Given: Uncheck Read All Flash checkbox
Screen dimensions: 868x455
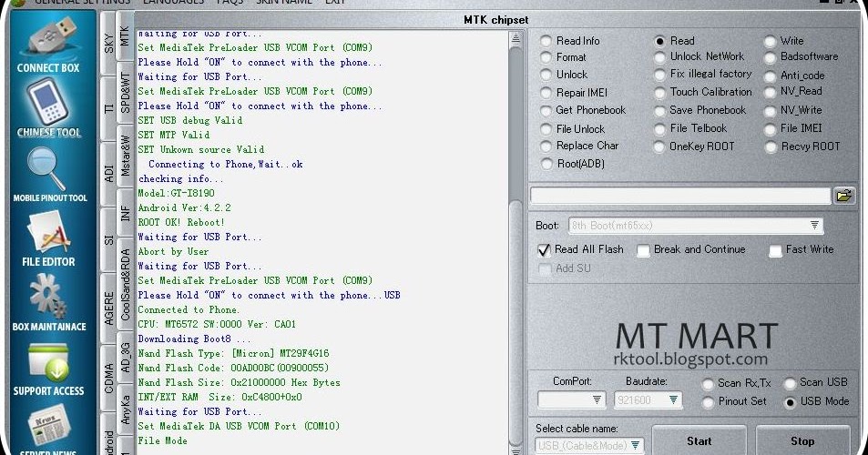Looking at the screenshot, I should (x=544, y=250).
